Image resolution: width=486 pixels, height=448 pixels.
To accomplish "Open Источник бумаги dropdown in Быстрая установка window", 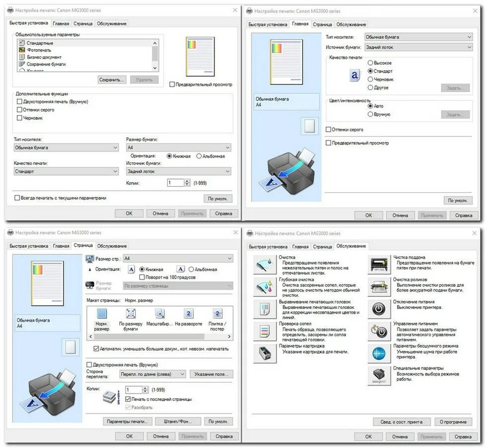I will [x=179, y=171].
